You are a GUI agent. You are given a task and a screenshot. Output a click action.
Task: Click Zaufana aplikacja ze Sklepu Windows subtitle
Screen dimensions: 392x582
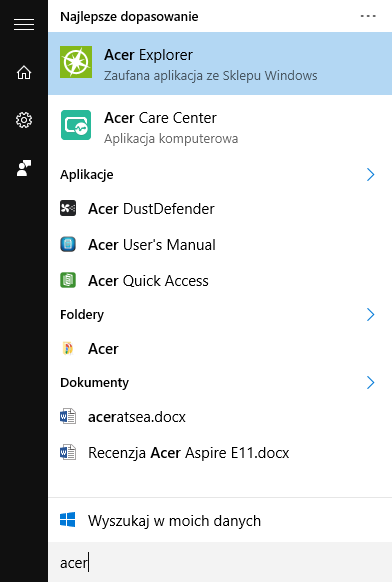[x=210, y=76]
